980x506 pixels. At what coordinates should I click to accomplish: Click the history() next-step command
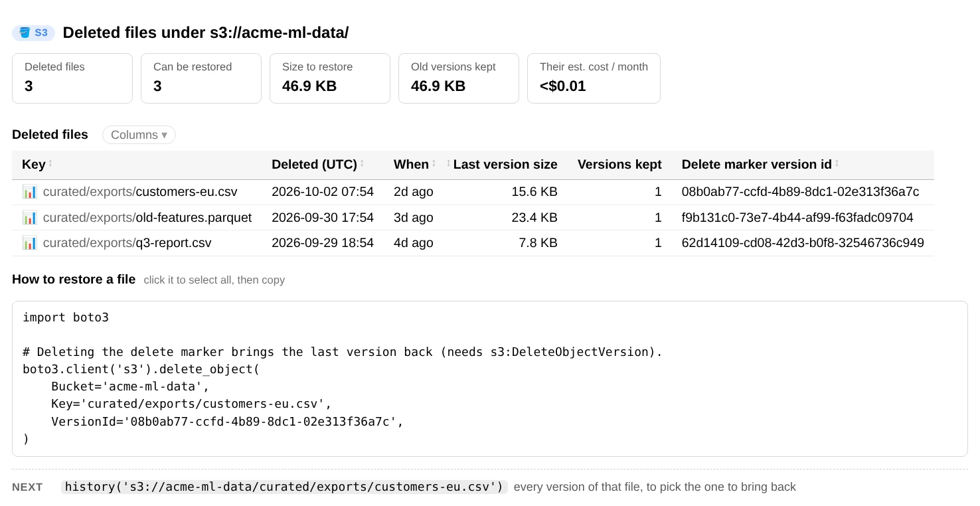pyautogui.click(x=284, y=487)
